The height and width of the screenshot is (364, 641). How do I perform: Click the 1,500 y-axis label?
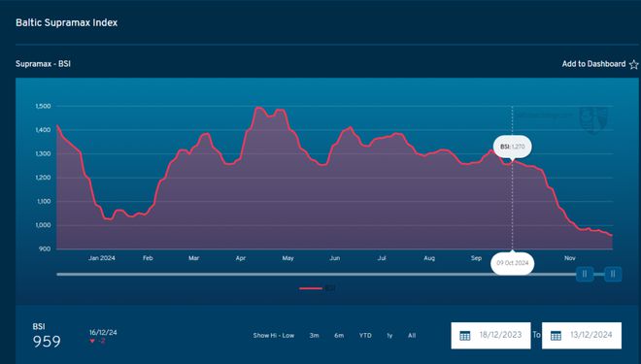coord(43,106)
